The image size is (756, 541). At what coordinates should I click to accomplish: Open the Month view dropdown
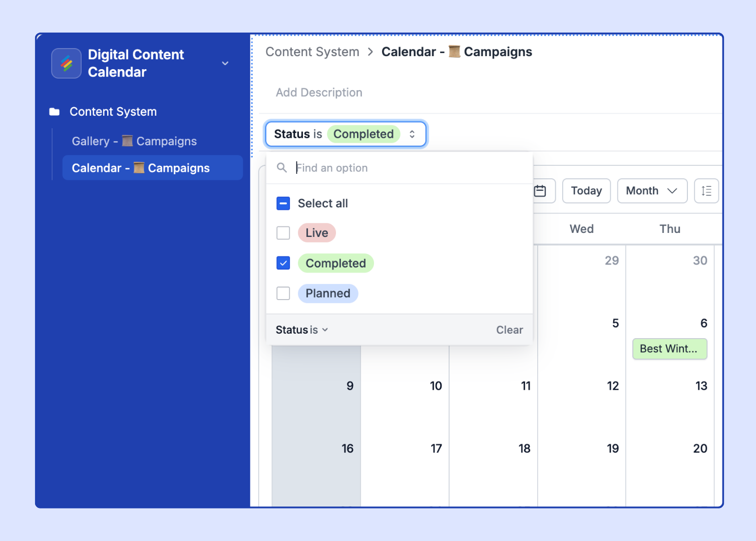point(652,191)
